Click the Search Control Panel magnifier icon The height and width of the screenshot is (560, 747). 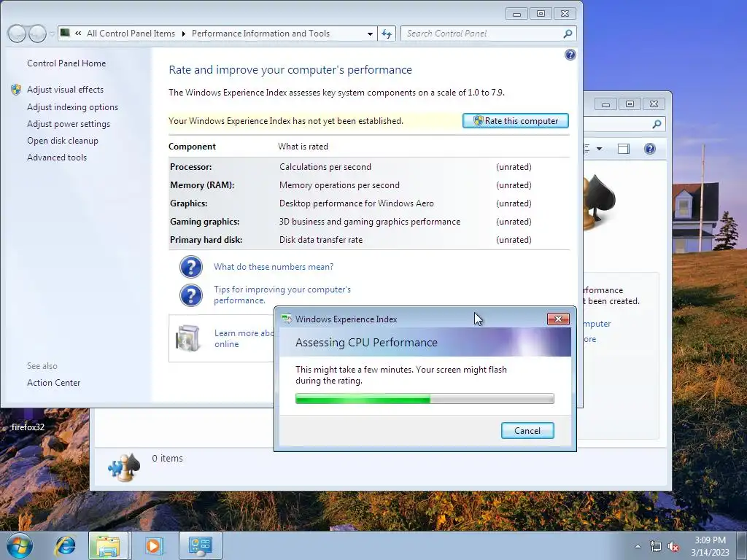[568, 34]
